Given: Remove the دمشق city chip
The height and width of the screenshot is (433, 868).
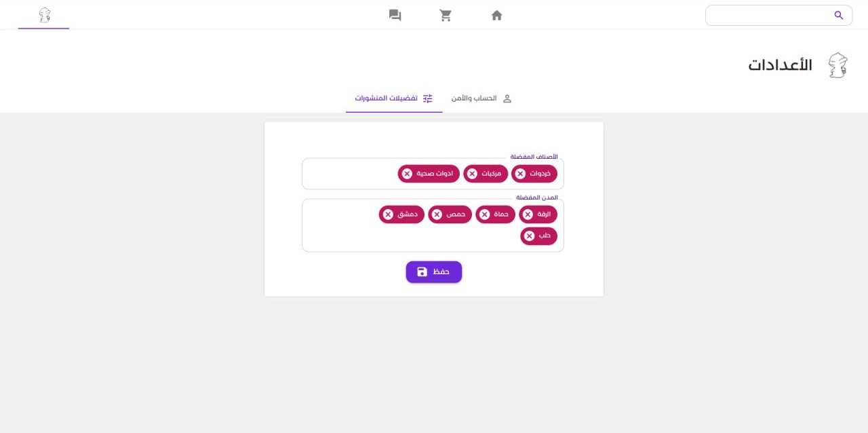Looking at the screenshot, I should coord(388,214).
